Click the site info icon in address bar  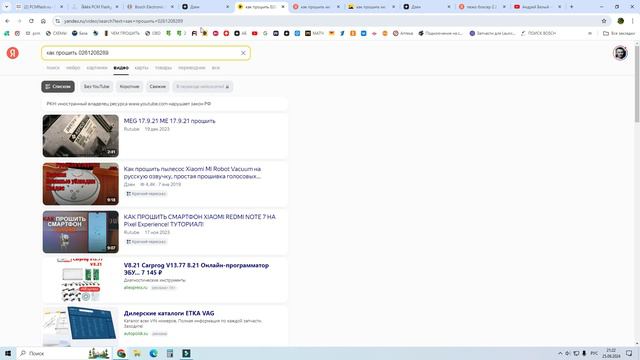[58, 21]
